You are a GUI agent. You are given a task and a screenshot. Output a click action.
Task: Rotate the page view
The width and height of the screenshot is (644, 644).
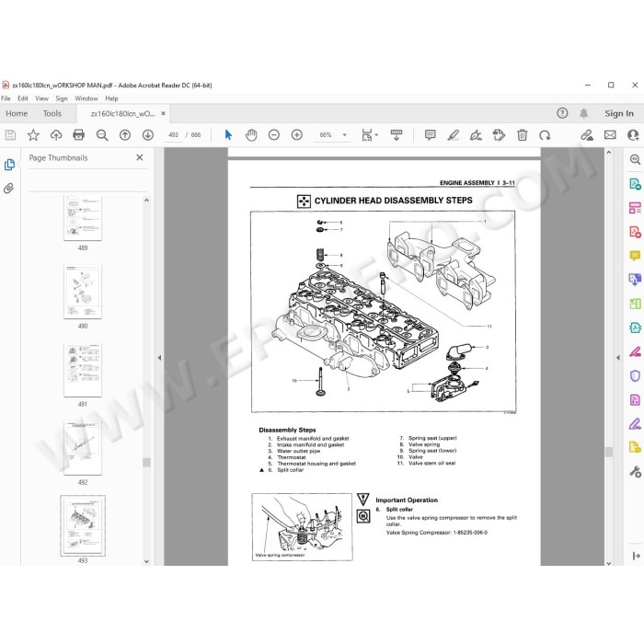pyautogui.click(x=545, y=135)
